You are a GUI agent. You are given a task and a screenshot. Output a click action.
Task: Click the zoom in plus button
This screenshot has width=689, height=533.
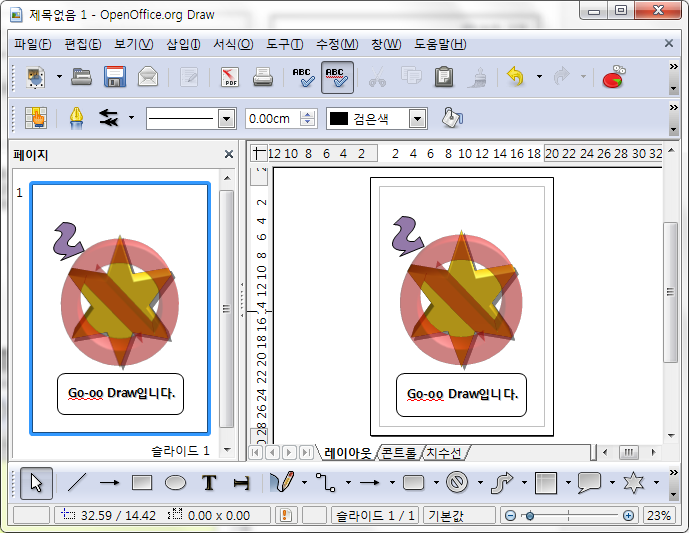point(628,515)
